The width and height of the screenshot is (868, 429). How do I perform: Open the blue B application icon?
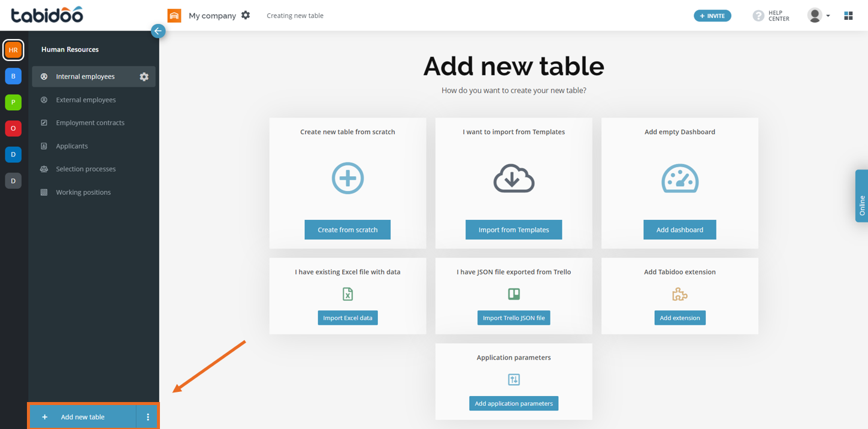click(x=13, y=76)
